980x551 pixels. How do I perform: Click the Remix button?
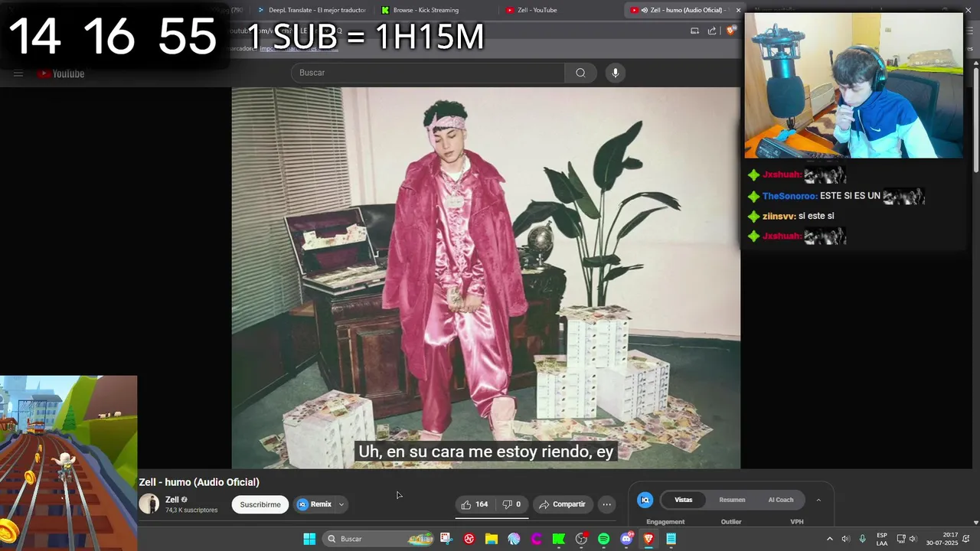coord(315,504)
